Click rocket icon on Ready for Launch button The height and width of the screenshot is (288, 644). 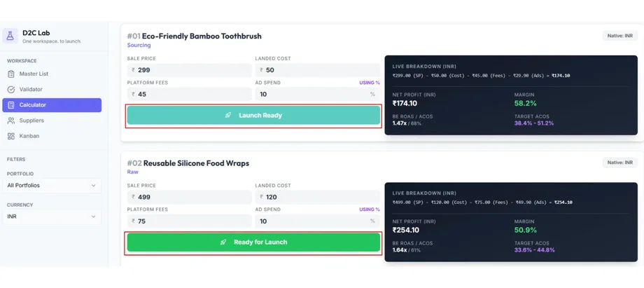(x=223, y=242)
